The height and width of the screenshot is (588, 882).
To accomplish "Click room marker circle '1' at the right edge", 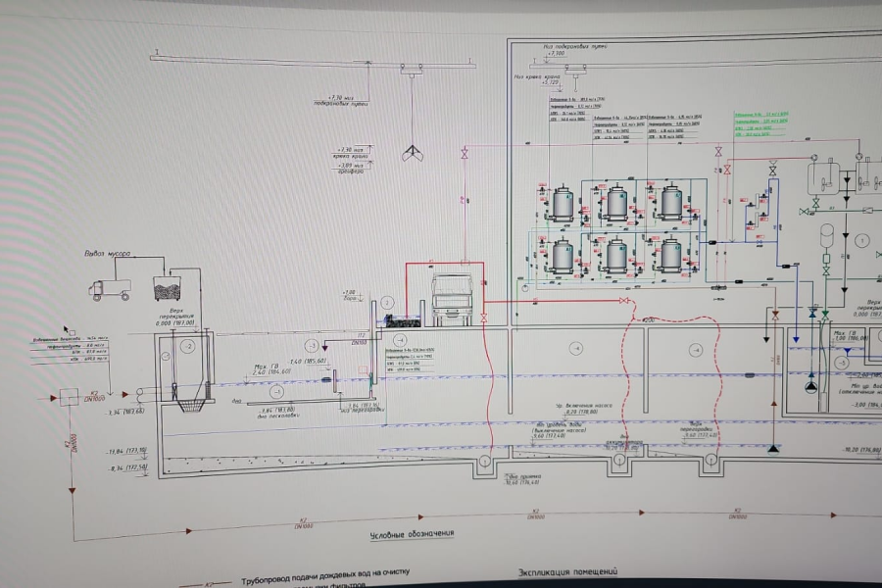I will tap(861, 241).
